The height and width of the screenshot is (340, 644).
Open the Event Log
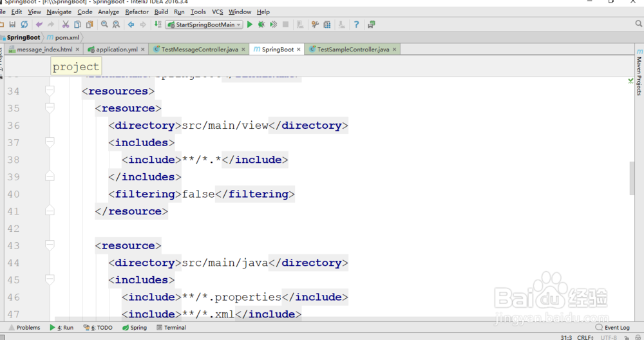612,328
